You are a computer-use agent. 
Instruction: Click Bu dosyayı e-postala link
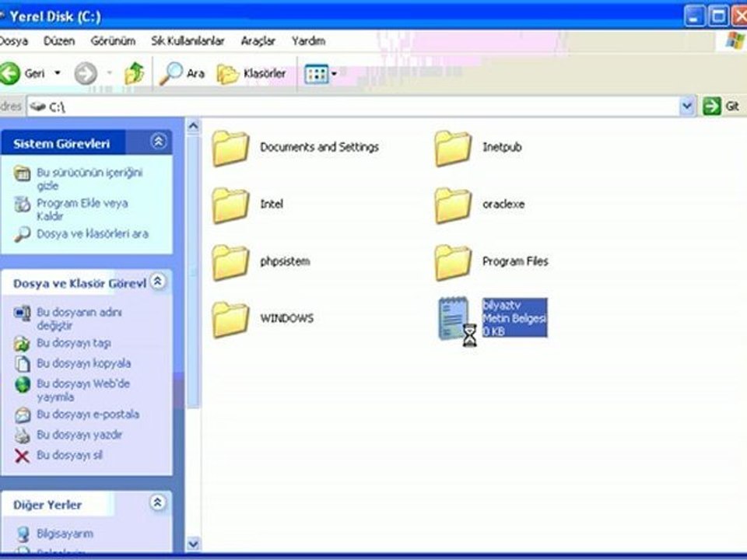[88, 415]
